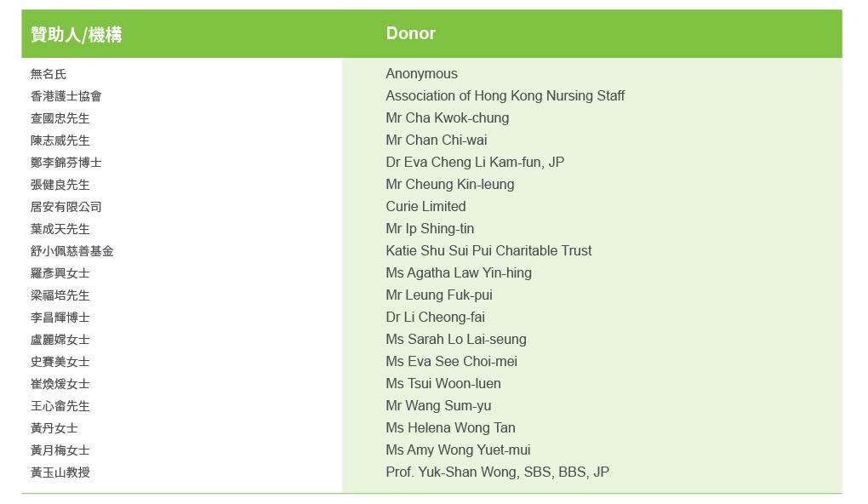Select the Chinese entry 居安有限公司
The height and width of the screenshot is (504, 868).
[66, 207]
